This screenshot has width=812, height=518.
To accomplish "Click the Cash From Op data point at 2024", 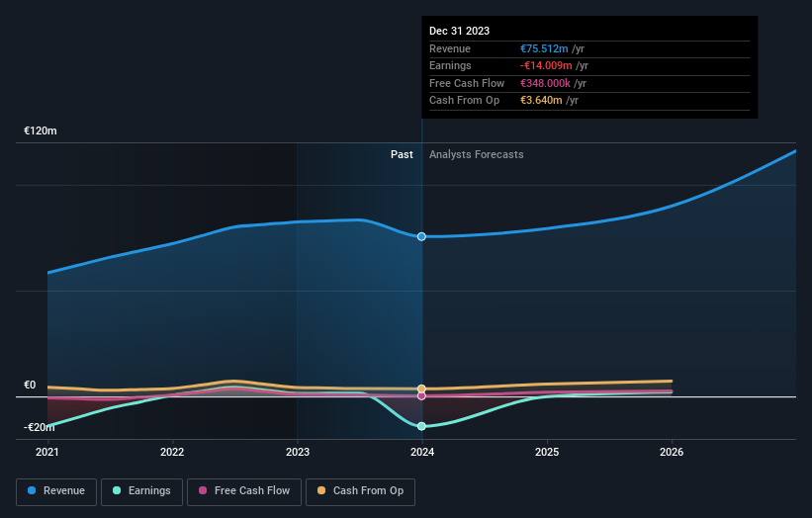I will tap(421, 388).
